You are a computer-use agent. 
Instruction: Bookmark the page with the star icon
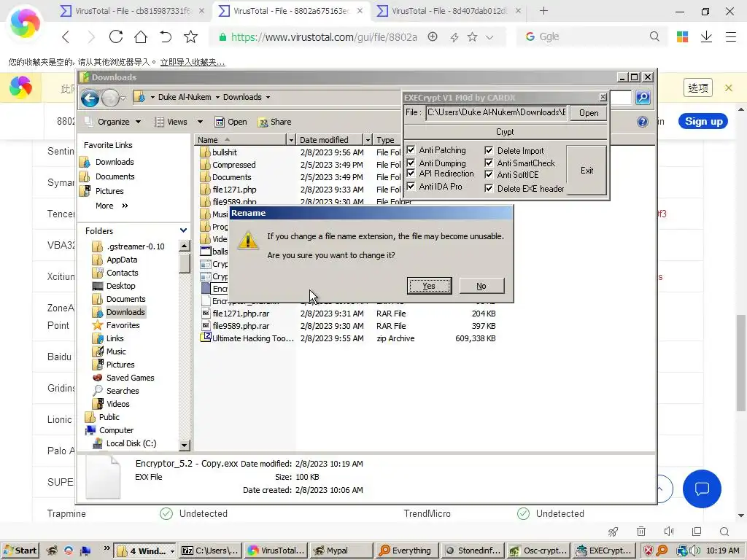click(190, 36)
